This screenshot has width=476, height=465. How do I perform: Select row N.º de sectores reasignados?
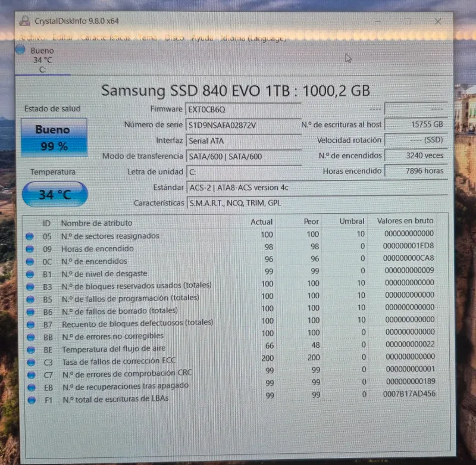[231, 235]
